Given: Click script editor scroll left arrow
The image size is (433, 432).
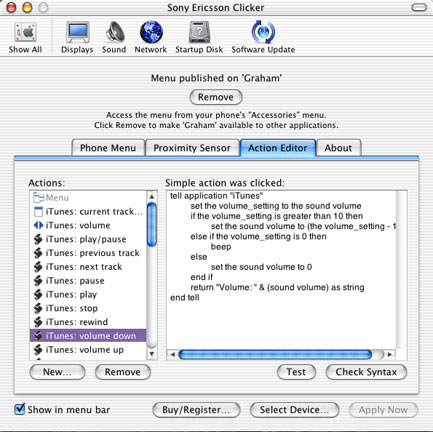Looking at the screenshot, I should (172, 354).
